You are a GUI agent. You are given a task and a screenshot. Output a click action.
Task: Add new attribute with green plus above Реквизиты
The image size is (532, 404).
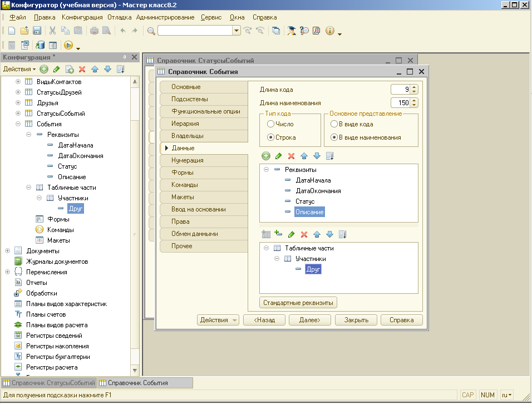(266, 156)
